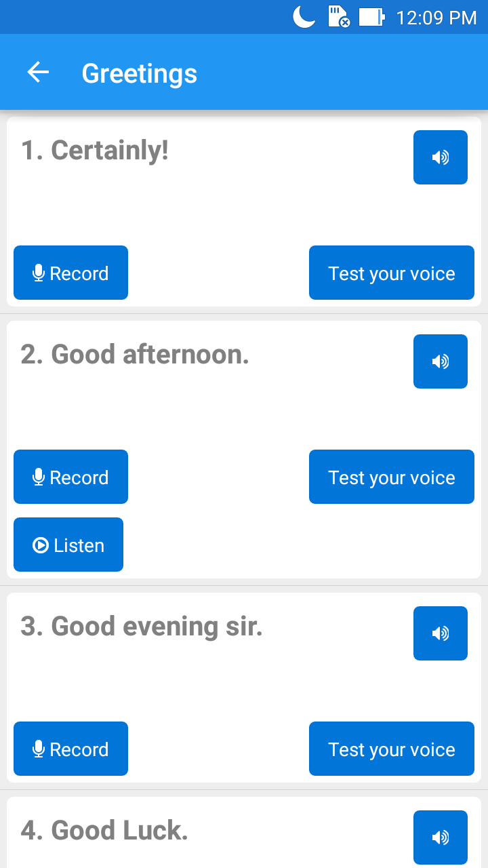
Task: Play audio for Good Luck phrase
Action: [x=441, y=837]
